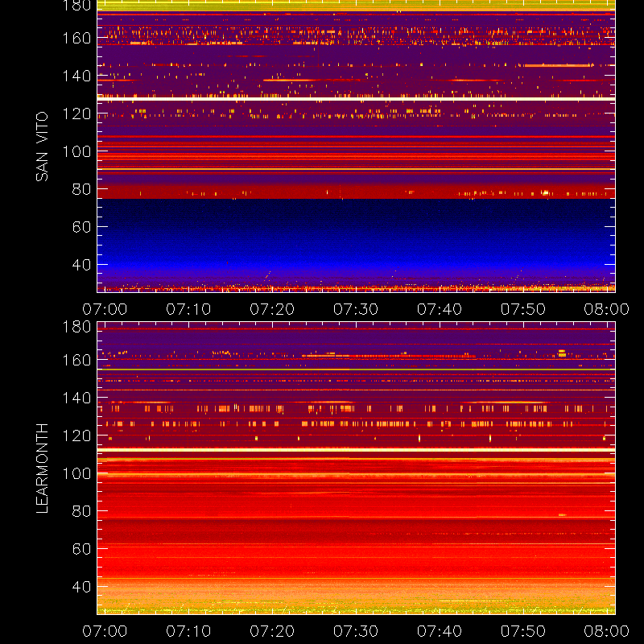The image size is (644, 644).
Task: Click 07:50 time label under Learmonth plot
Action: [522, 631]
